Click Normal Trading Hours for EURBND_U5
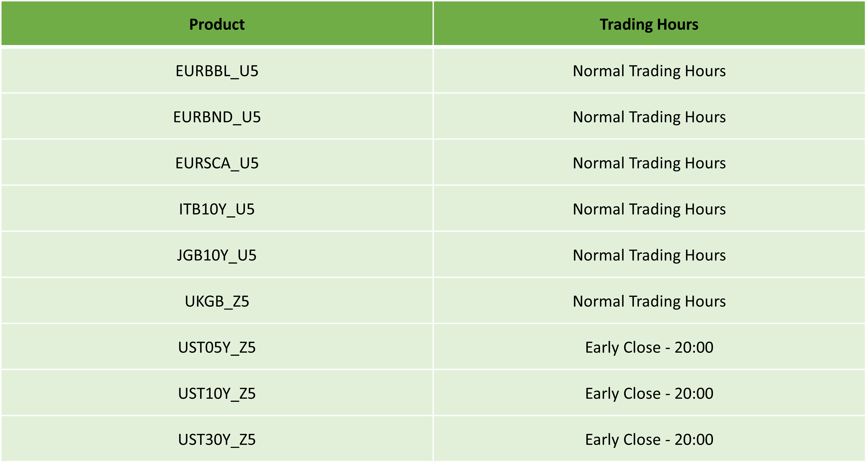The height and width of the screenshot is (463, 868). tap(649, 117)
